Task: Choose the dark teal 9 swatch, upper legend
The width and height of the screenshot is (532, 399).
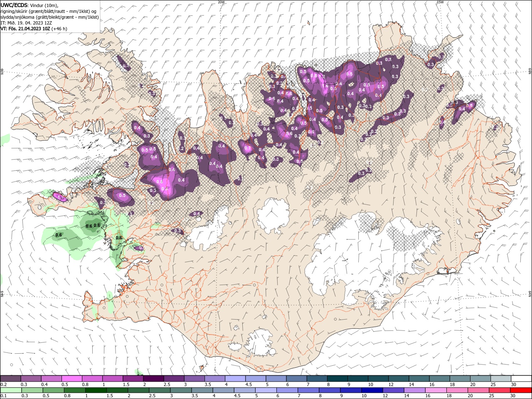Action: (357, 379)
